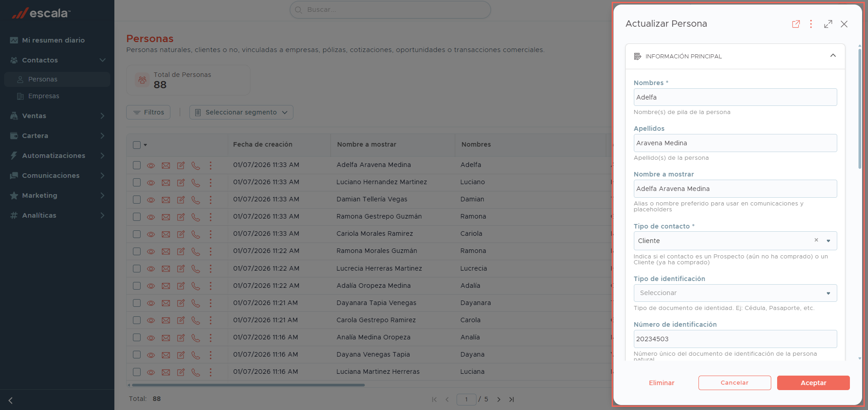Go to the first page of the table
This screenshot has width=868, height=410.
tap(434, 400)
